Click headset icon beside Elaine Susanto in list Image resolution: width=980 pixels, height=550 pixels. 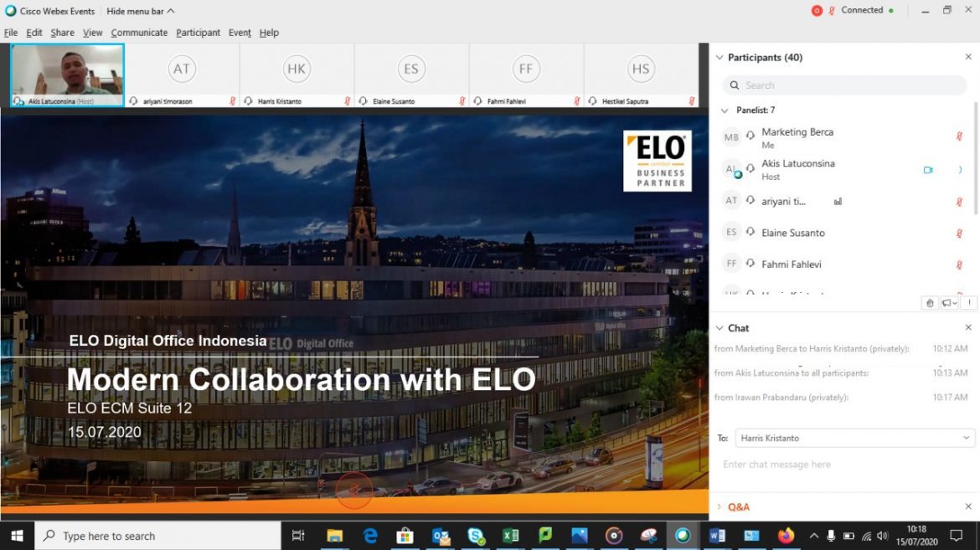750,232
